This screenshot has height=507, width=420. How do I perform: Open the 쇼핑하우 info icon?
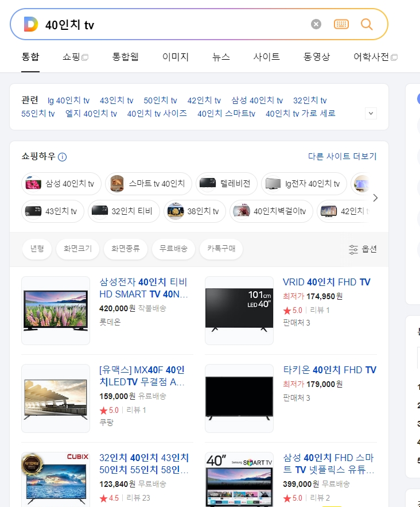pos(62,157)
